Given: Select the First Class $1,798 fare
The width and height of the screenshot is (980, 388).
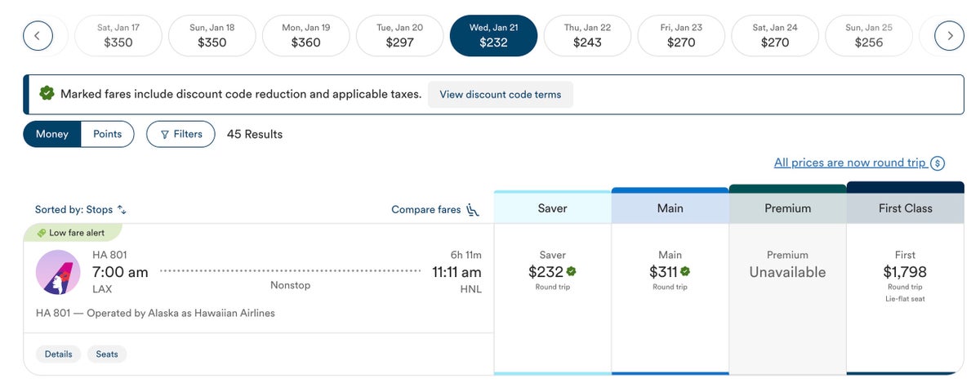Looking at the screenshot, I should point(905,272).
